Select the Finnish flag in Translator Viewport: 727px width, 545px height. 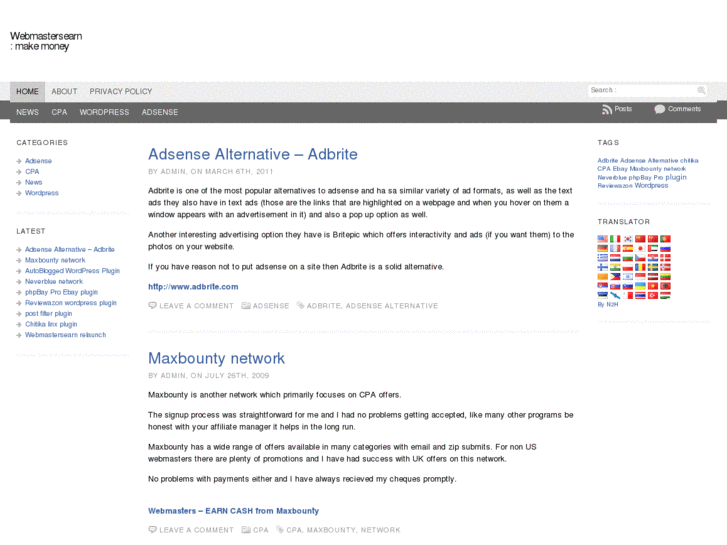603,267
